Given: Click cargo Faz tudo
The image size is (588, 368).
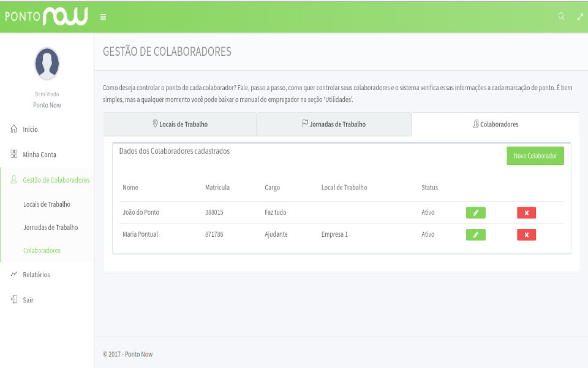Looking at the screenshot, I should (x=275, y=212).
